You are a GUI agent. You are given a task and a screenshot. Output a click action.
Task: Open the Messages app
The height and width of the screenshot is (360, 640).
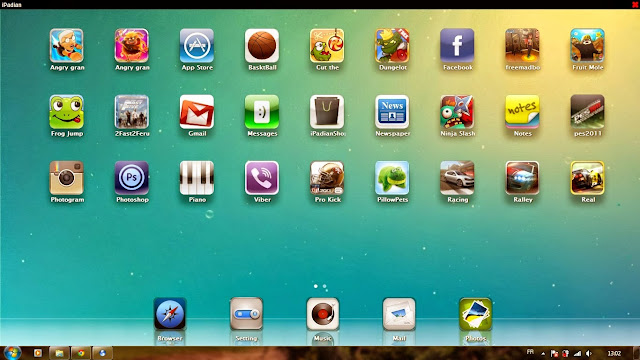point(262,112)
